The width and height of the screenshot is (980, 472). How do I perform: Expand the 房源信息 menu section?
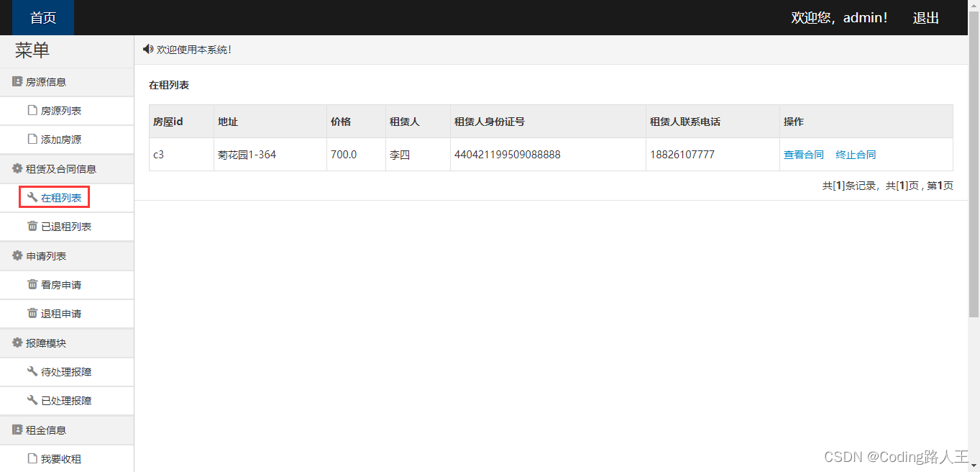[x=67, y=82]
